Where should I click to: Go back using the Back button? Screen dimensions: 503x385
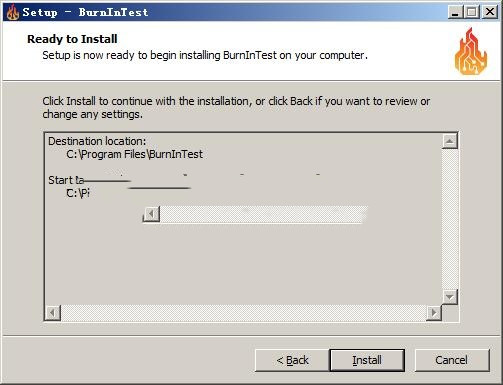pyautogui.click(x=292, y=360)
